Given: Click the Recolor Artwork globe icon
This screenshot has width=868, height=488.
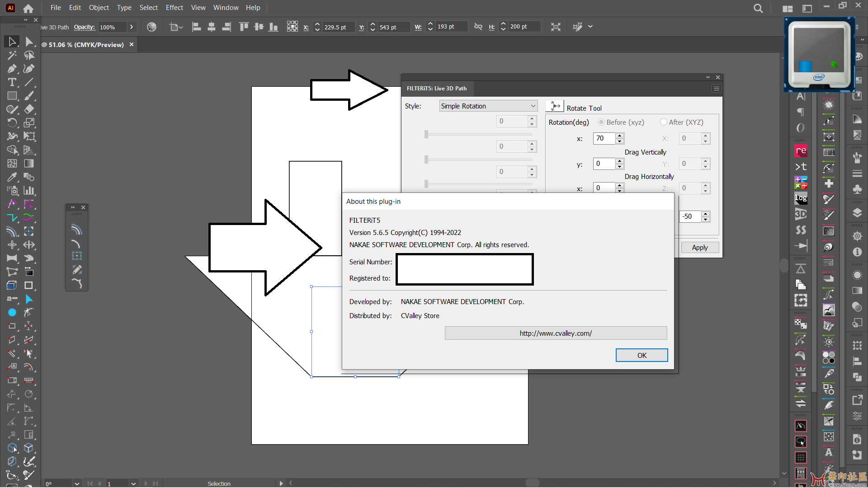Looking at the screenshot, I should coord(151,27).
